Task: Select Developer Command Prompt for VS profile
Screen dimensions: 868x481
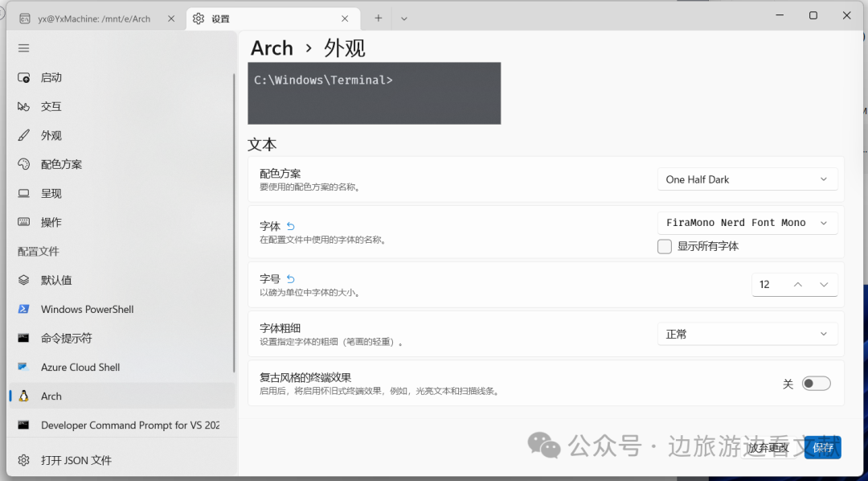Action: (122, 425)
